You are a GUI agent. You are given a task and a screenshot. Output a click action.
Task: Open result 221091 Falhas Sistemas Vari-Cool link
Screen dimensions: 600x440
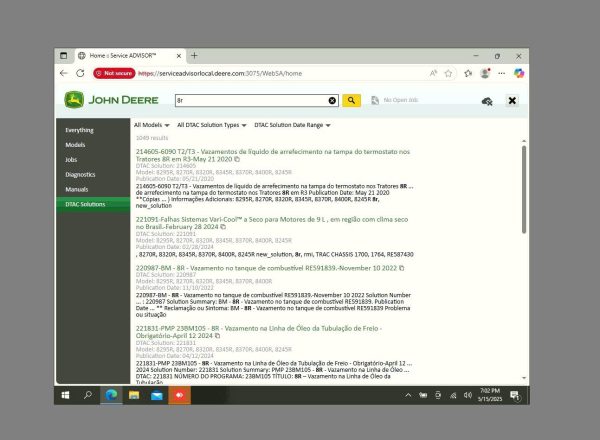click(272, 223)
